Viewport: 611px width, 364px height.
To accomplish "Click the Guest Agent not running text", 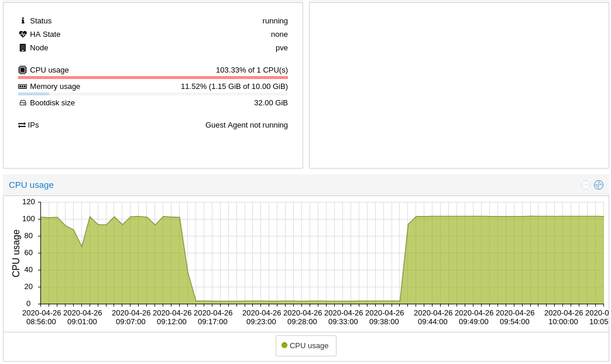I will tap(246, 125).
